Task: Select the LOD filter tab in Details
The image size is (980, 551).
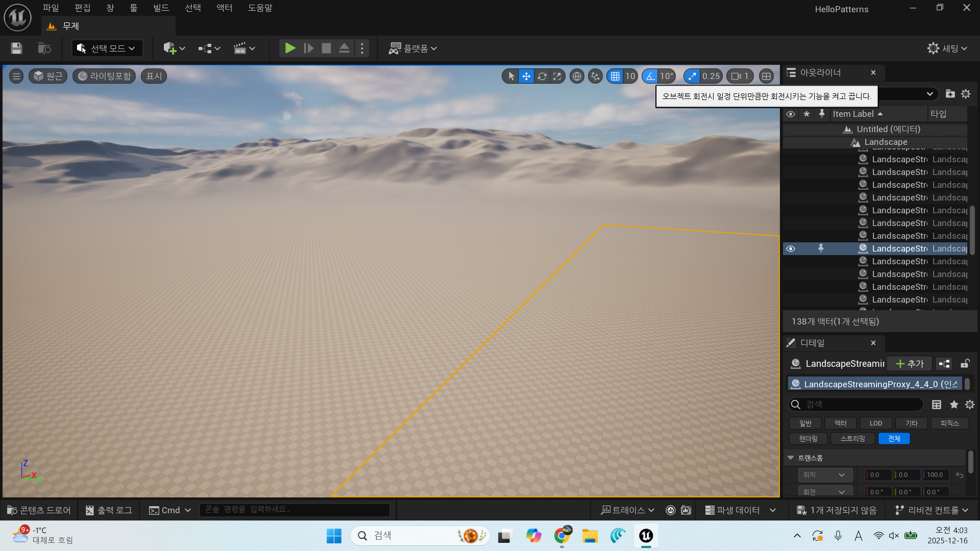Action: click(x=876, y=423)
